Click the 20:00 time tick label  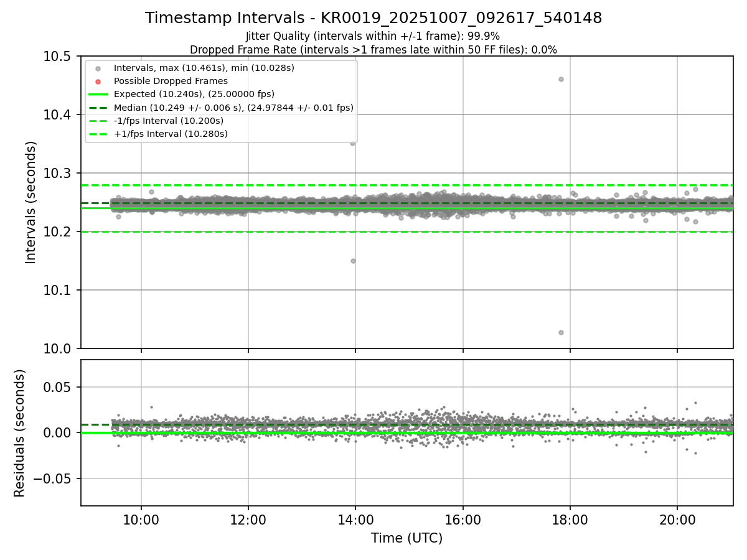[677, 519]
